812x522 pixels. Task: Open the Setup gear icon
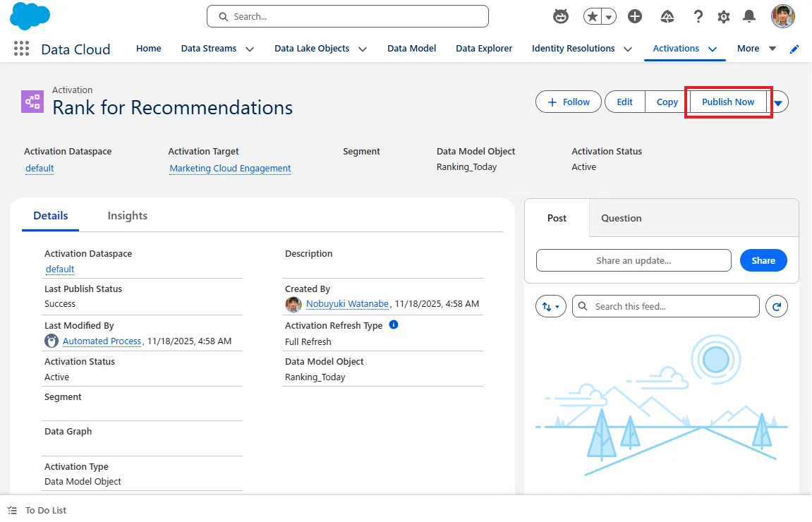(723, 17)
